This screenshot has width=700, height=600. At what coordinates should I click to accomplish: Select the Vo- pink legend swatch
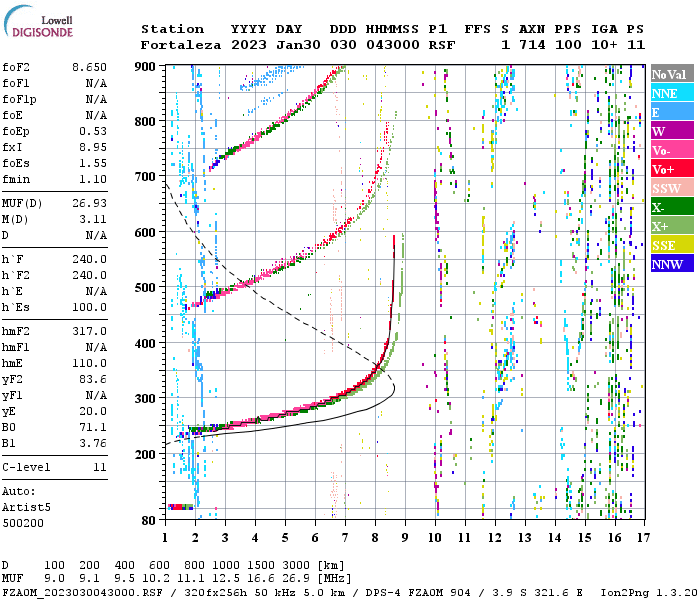672,150
